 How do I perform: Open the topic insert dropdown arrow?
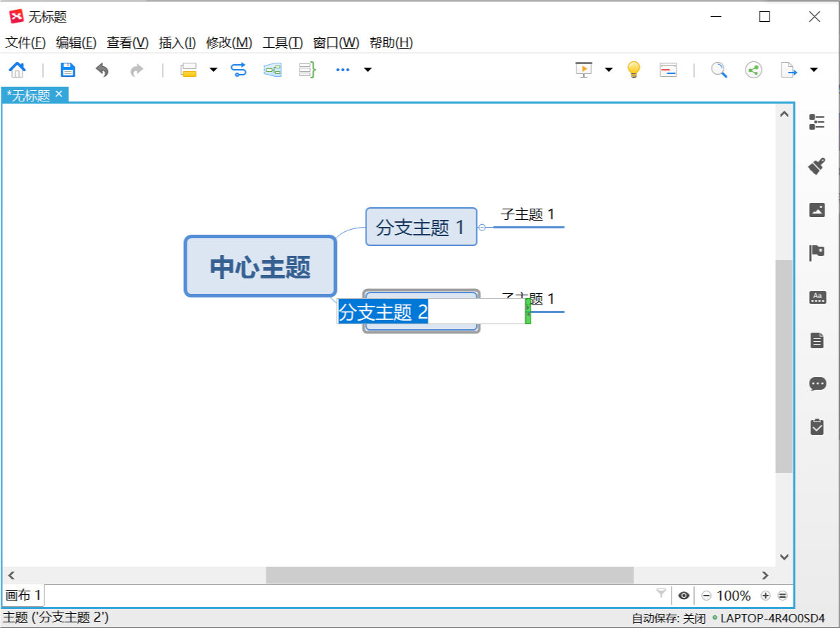click(x=214, y=70)
